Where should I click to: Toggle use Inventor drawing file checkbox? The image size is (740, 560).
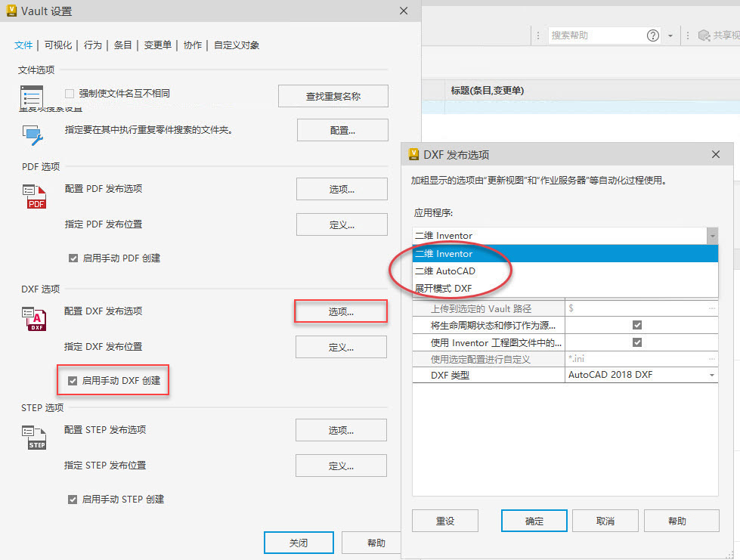pyautogui.click(x=637, y=342)
